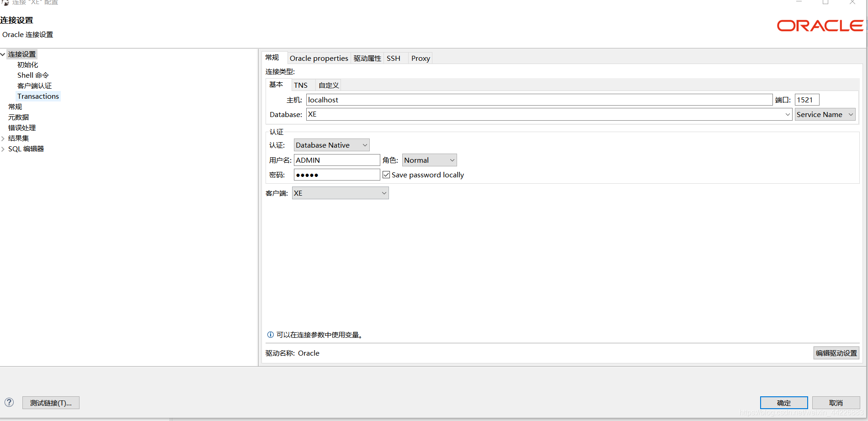This screenshot has width=868, height=421.
Task: Select 元数据 in the tree
Action: 18,117
